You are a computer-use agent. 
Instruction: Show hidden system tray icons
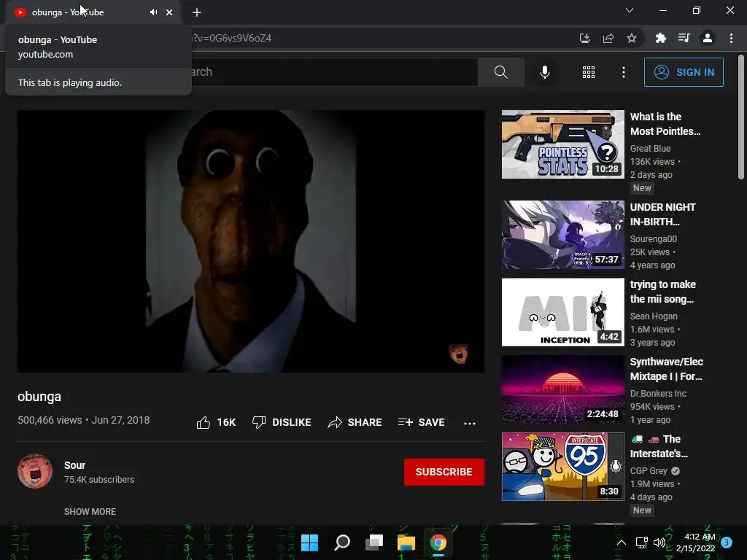click(622, 542)
